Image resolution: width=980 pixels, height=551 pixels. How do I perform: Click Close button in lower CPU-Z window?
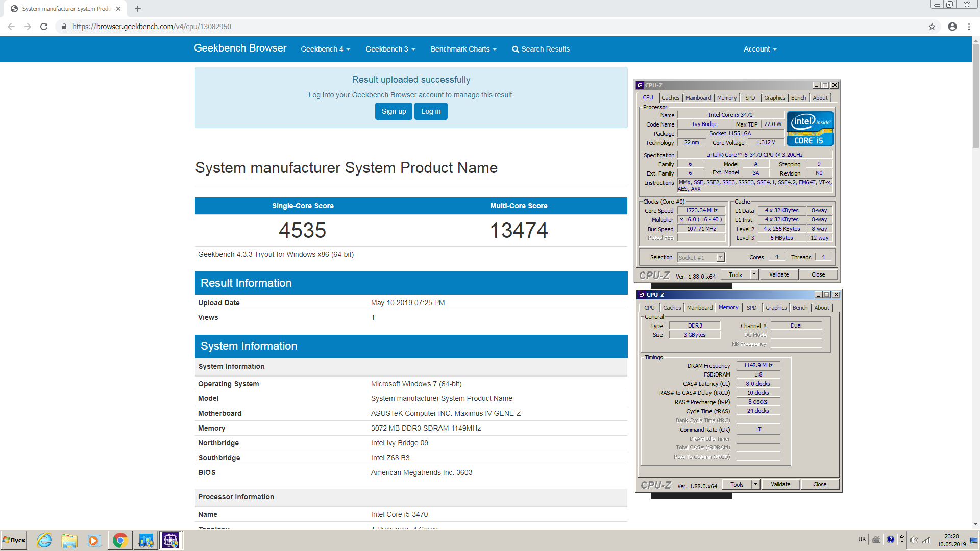pos(820,484)
